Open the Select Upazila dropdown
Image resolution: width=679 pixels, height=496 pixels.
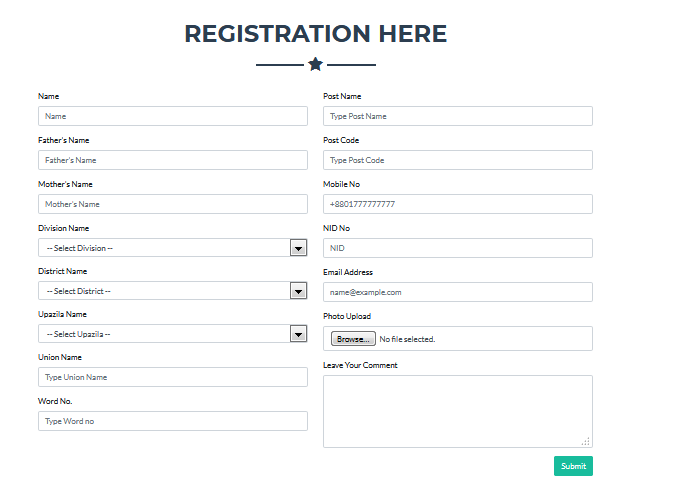[x=165, y=334]
